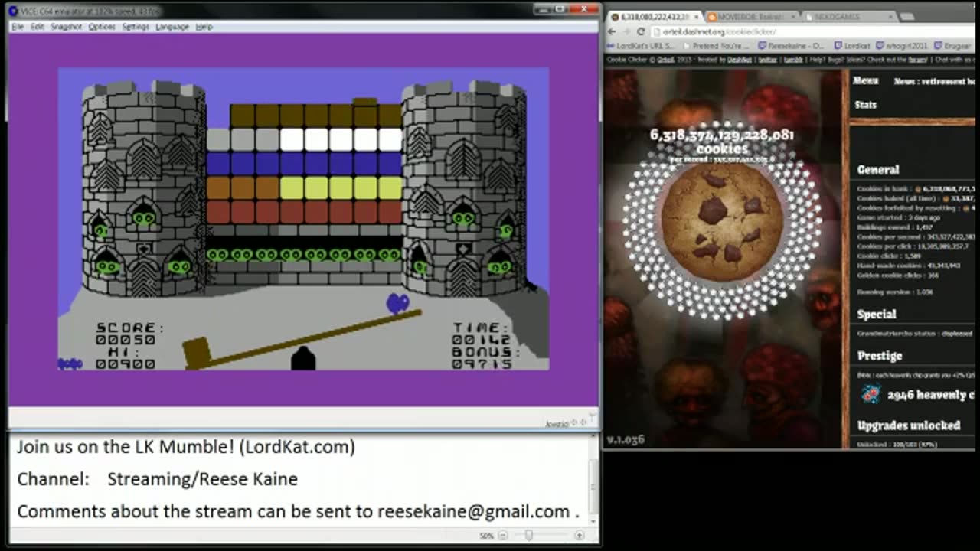The height and width of the screenshot is (551, 980).
Task: Open the Help menu in VICE
Action: 204,27
